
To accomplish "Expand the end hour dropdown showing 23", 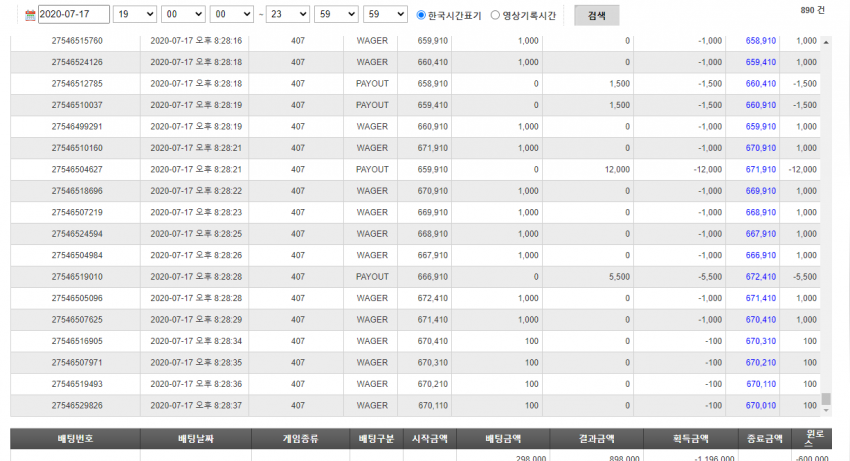I will (x=287, y=14).
